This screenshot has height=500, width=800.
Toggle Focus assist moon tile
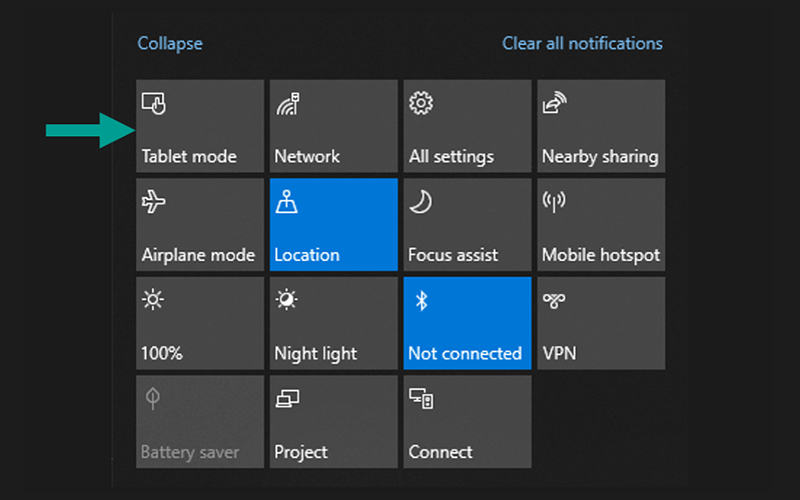coord(467,224)
